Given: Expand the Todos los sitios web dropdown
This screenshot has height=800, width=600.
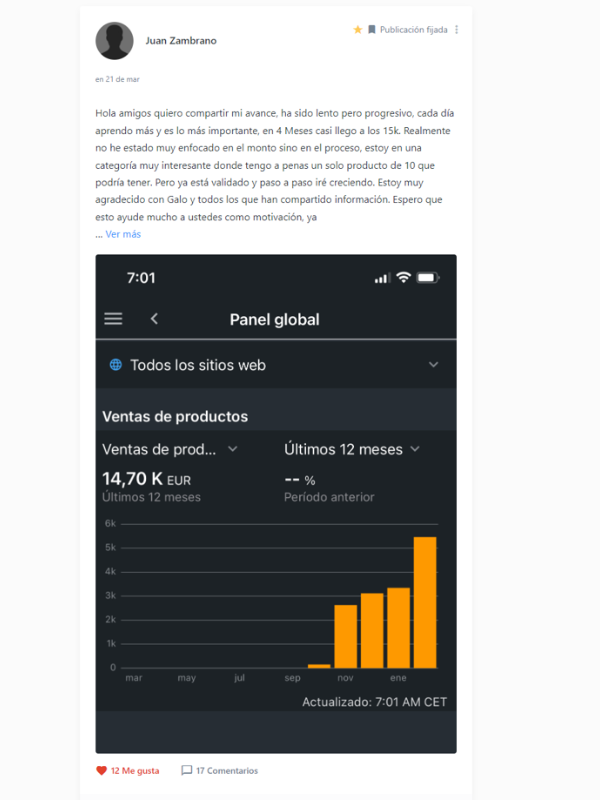Looking at the screenshot, I should coord(433,365).
